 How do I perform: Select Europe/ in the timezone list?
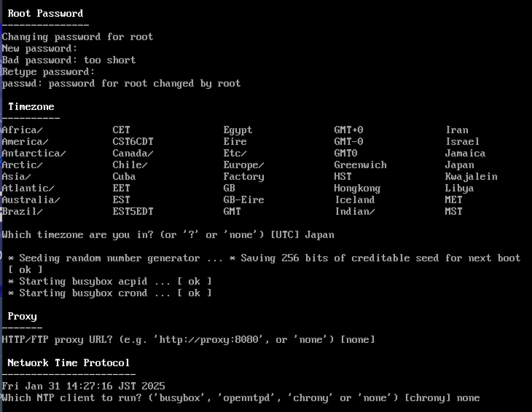click(x=243, y=165)
